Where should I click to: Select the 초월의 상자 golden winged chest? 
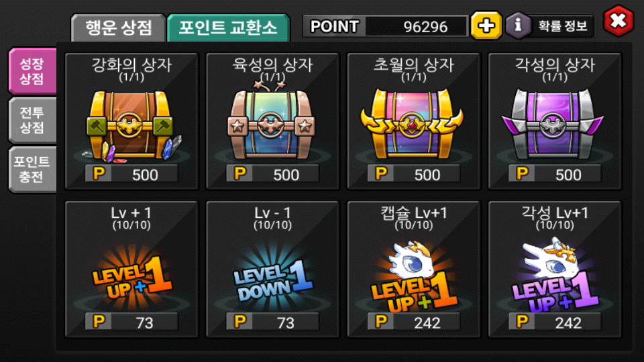click(413, 124)
